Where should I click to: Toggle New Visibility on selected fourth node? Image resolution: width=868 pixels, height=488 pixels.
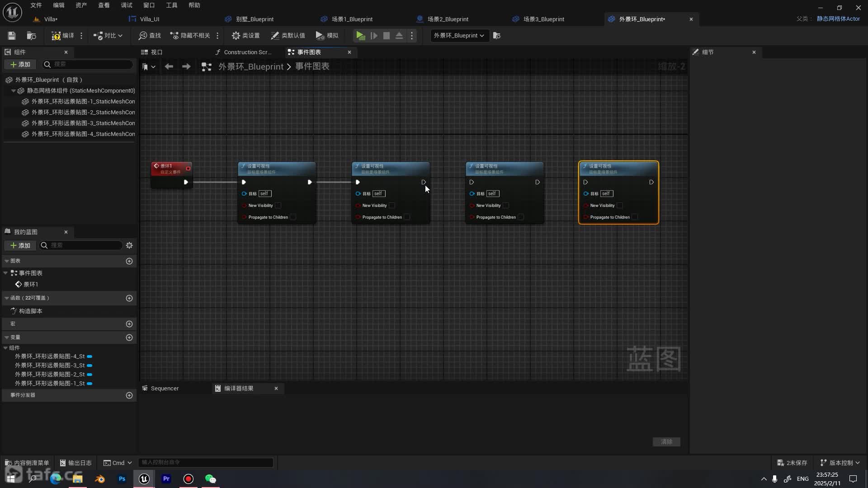coord(620,206)
